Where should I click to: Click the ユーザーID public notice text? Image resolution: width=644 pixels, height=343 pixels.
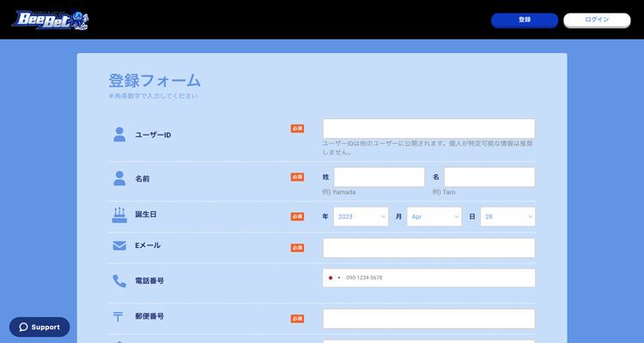pyautogui.click(x=428, y=147)
